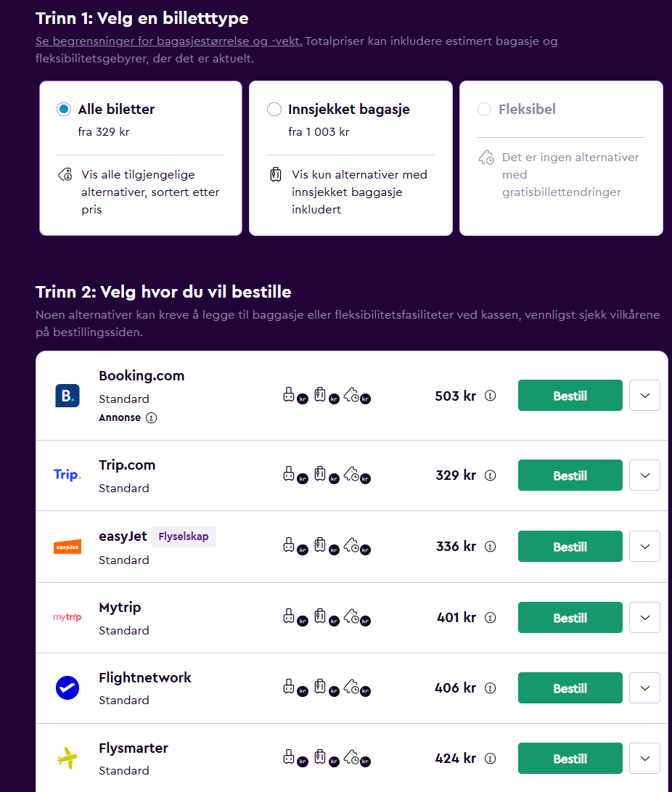Click ticket change fee icon in Flightnetwork row
The width and height of the screenshot is (672, 792).
click(x=355, y=687)
